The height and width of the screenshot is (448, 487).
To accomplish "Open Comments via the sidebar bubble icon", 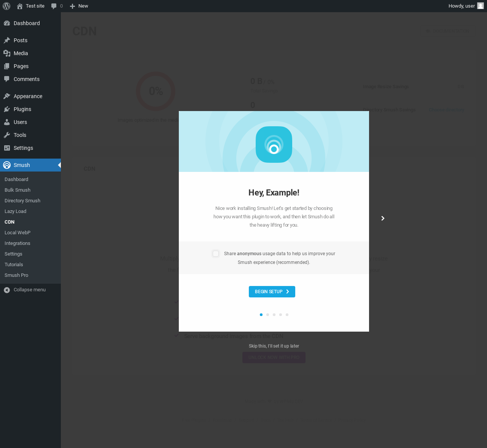I will [7, 79].
